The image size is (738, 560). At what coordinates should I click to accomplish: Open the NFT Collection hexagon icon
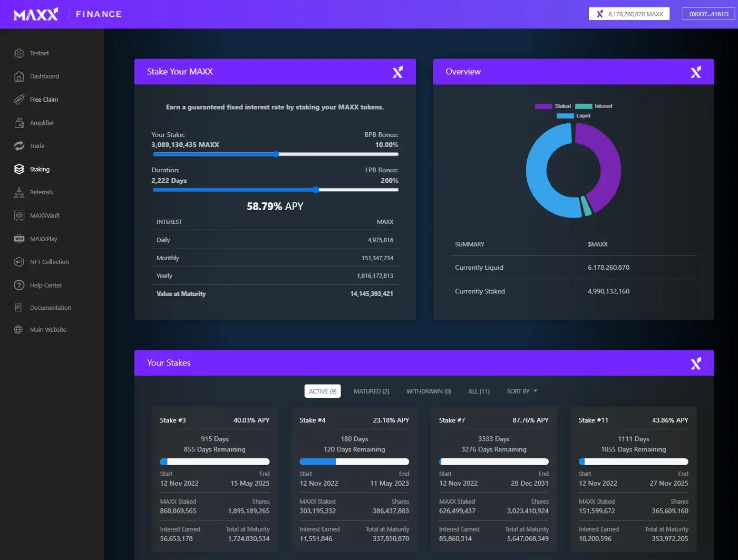tap(19, 262)
